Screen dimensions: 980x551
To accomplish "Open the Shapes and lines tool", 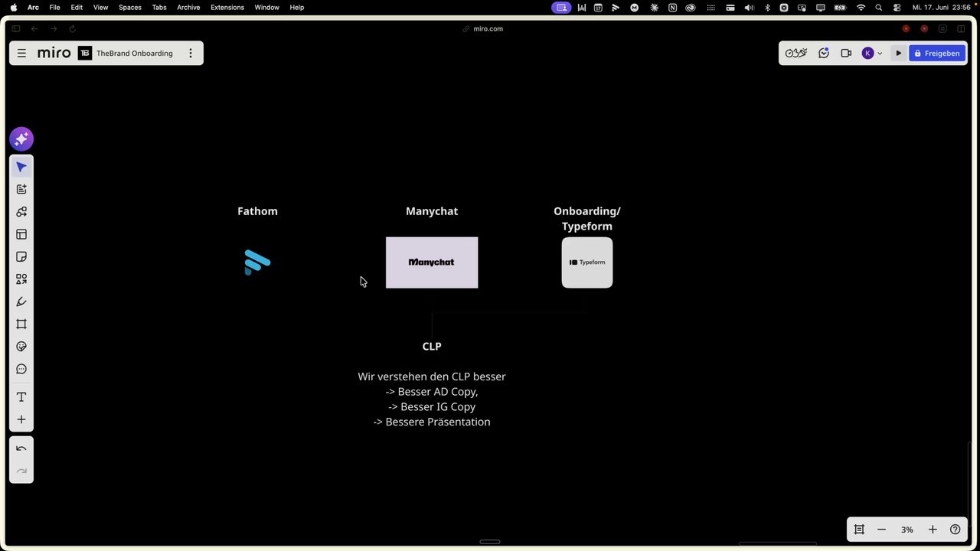I will [21, 279].
